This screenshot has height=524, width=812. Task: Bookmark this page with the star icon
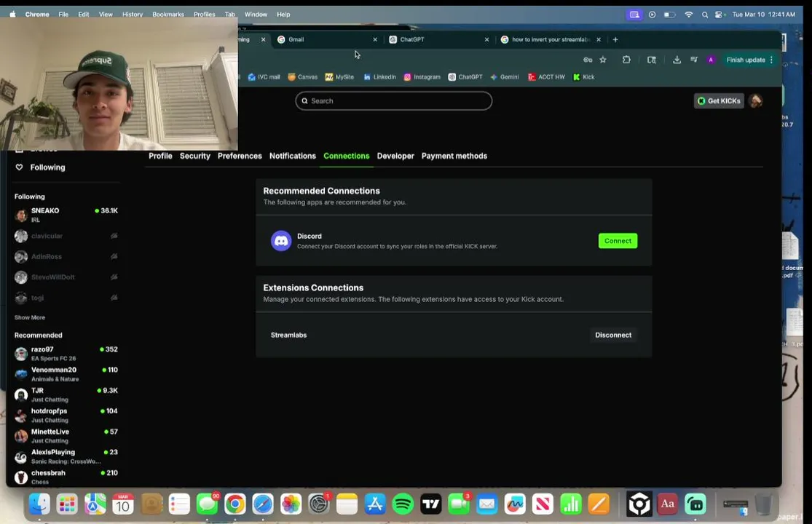[x=603, y=60]
